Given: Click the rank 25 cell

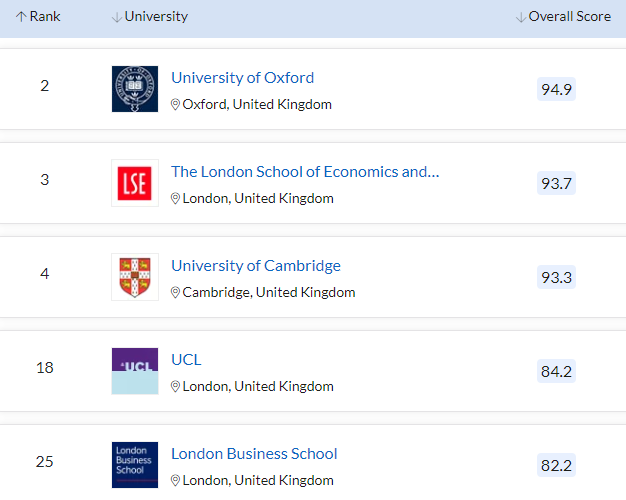Looking at the screenshot, I should pos(44,461).
